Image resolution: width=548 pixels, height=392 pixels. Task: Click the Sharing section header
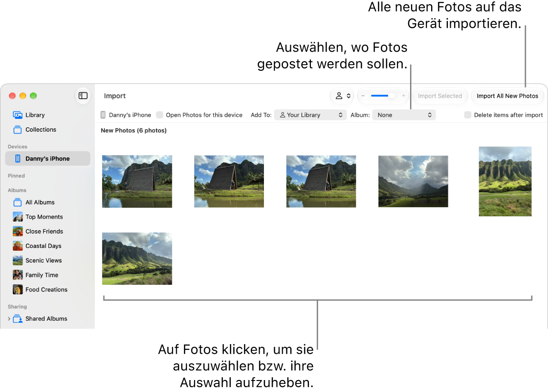(17, 307)
